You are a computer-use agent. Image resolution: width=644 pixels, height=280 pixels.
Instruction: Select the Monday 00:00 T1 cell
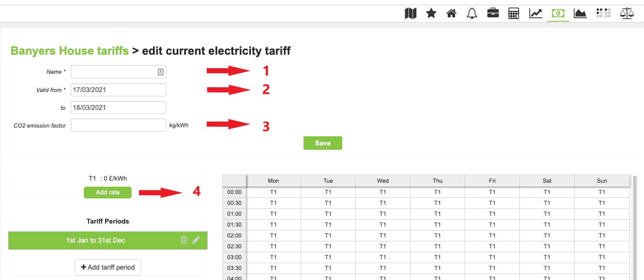[273, 192]
